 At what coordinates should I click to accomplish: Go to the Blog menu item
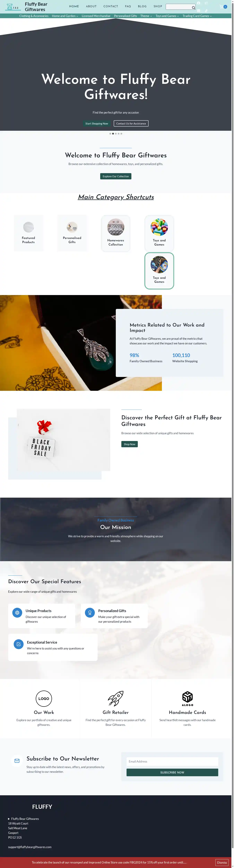pyautogui.click(x=142, y=6)
